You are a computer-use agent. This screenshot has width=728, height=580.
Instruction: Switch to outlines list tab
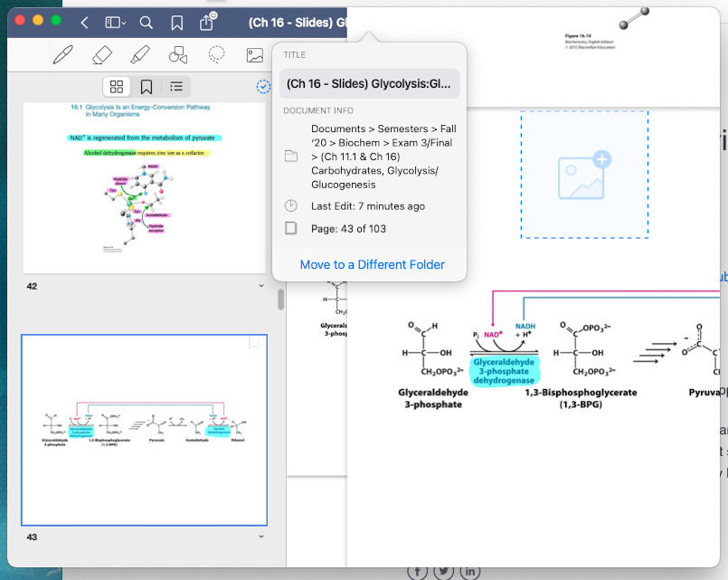pos(176,86)
